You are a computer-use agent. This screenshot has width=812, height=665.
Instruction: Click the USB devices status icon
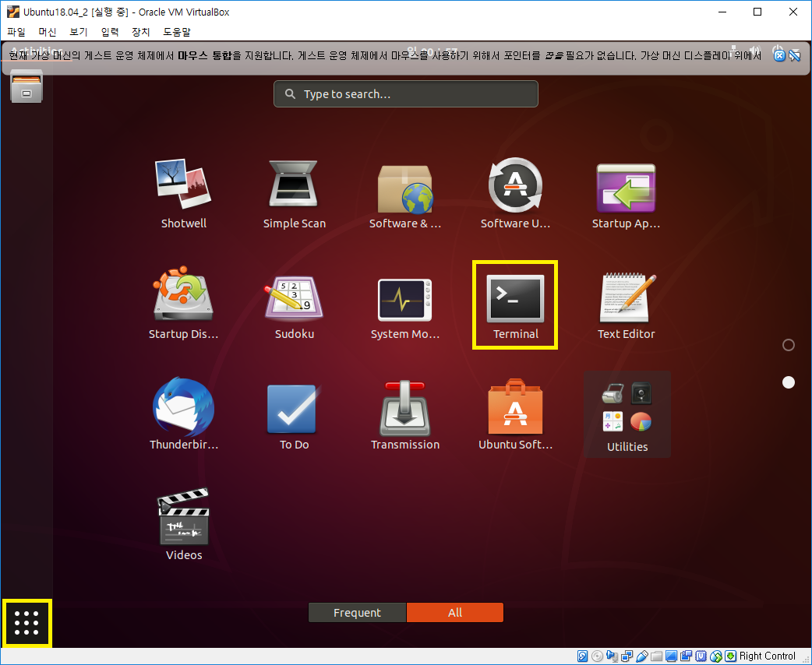tap(641, 656)
